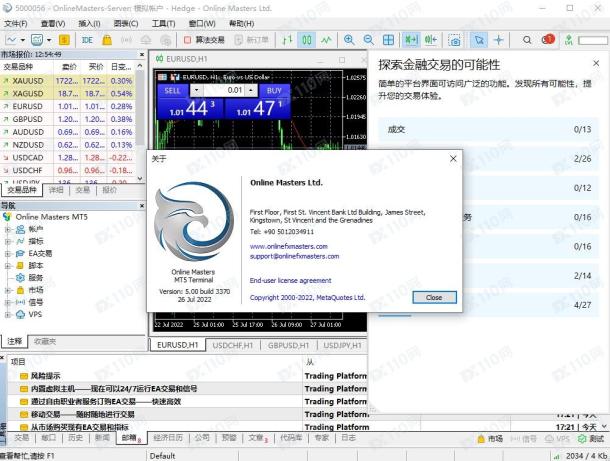Click the 成交 0/13 progress row
The width and height of the screenshot is (610, 461).
pos(488,130)
